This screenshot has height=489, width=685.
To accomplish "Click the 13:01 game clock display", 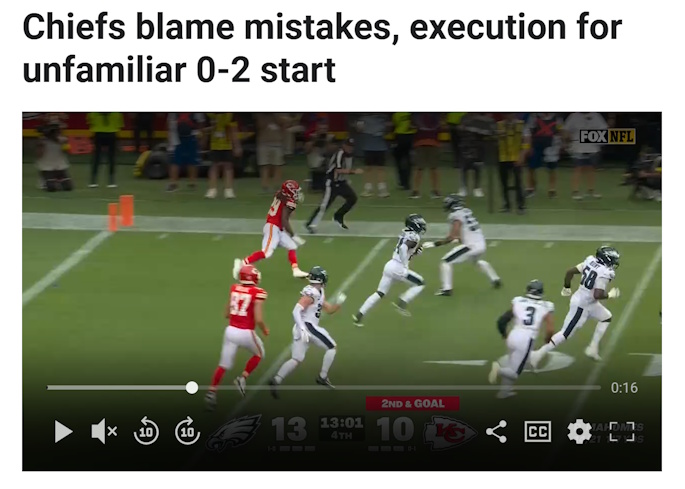I will 342,423.
